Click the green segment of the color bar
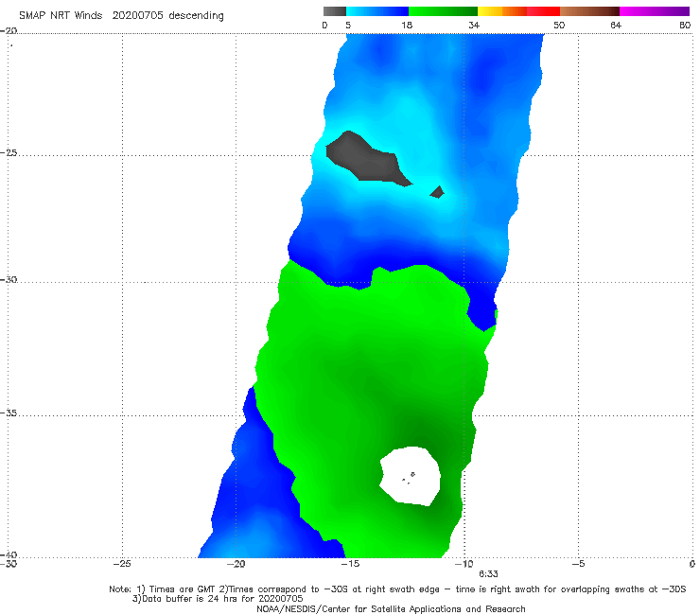The width and height of the screenshot is (700, 615). click(443, 11)
